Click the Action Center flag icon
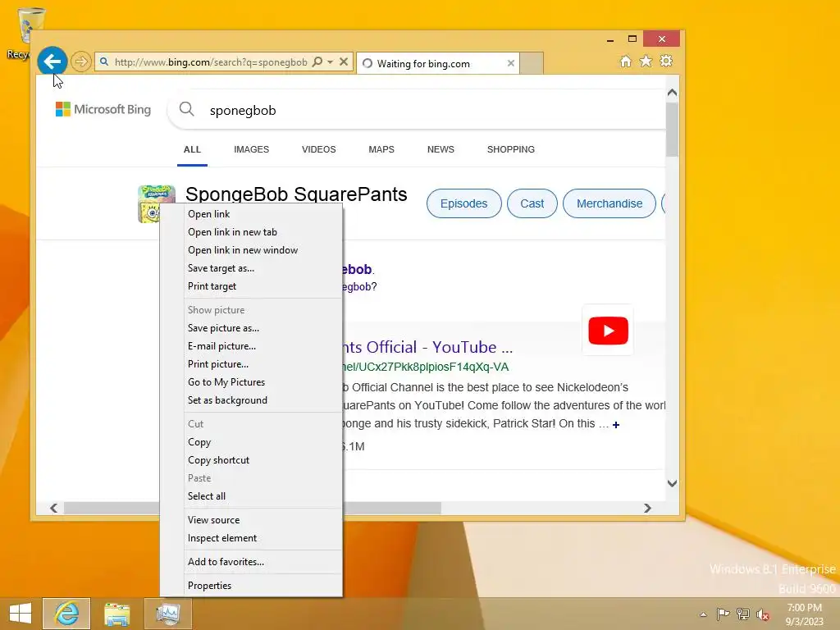 coord(723,614)
